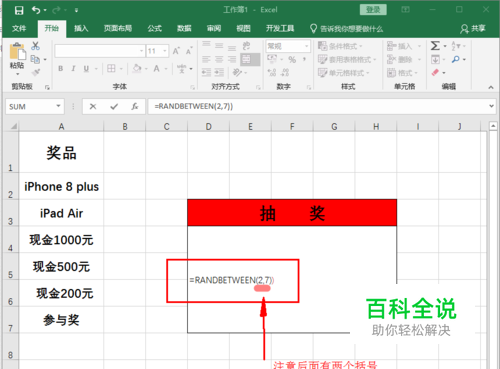Viewport: 500px width, 369px height.
Task: Open the 文件 File tab
Action: click(x=19, y=29)
